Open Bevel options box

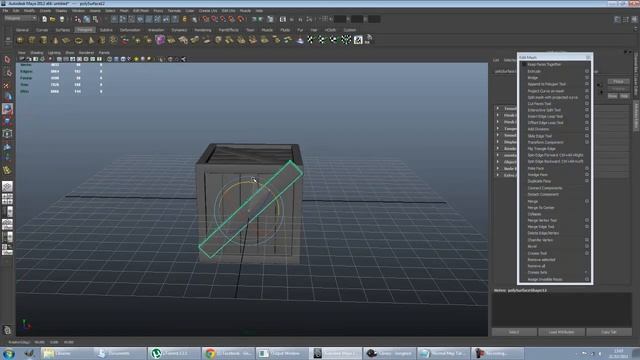(x=587, y=246)
